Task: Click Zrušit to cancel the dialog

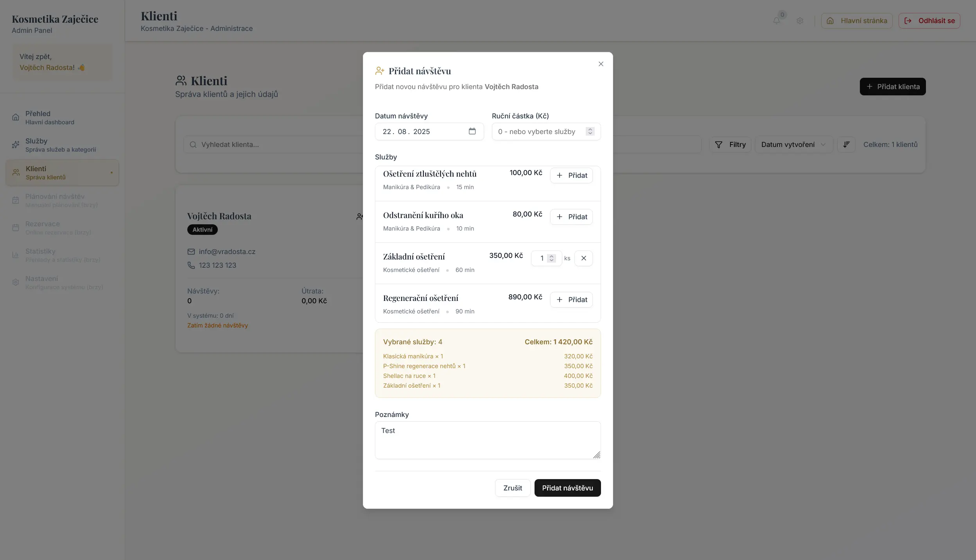Action: [x=513, y=488]
